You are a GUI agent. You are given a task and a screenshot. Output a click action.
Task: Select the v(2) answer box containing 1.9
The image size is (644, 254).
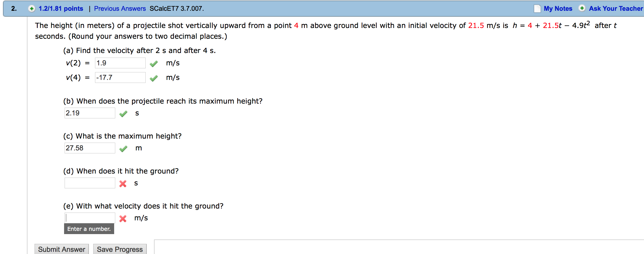[120, 63]
